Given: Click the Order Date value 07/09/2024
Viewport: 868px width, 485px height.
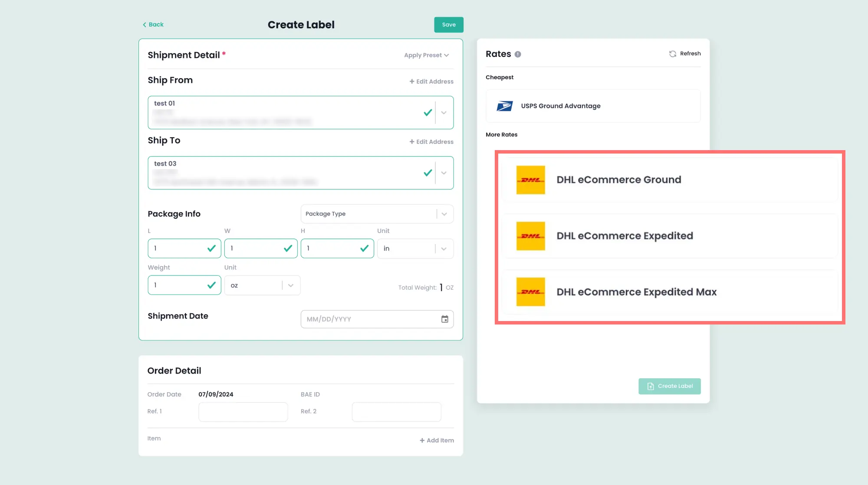Looking at the screenshot, I should (216, 394).
